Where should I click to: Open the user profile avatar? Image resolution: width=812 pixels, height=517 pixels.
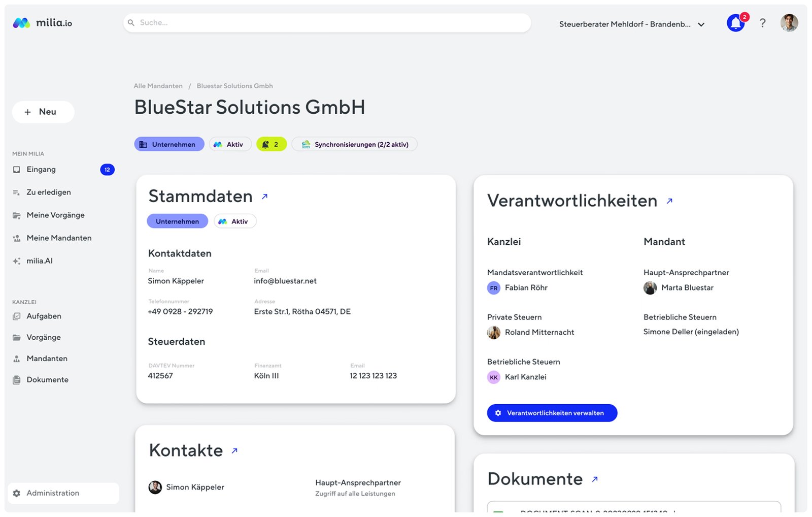(x=789, y=23)
